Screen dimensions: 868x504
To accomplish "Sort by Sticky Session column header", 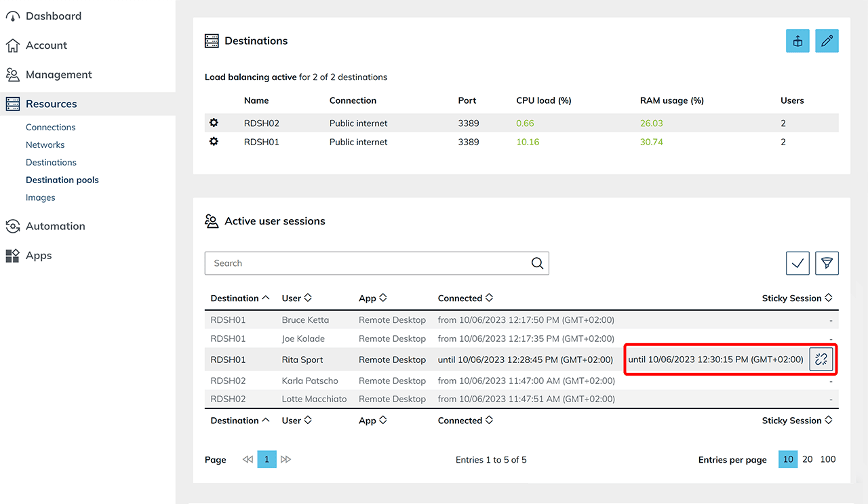I will [x=797, y=298].
